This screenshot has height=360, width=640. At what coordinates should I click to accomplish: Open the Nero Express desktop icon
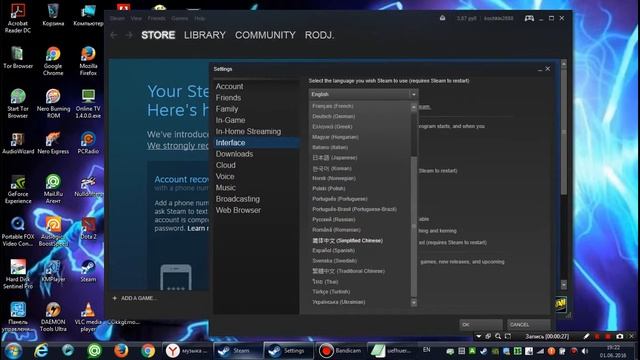click(53, 143)
